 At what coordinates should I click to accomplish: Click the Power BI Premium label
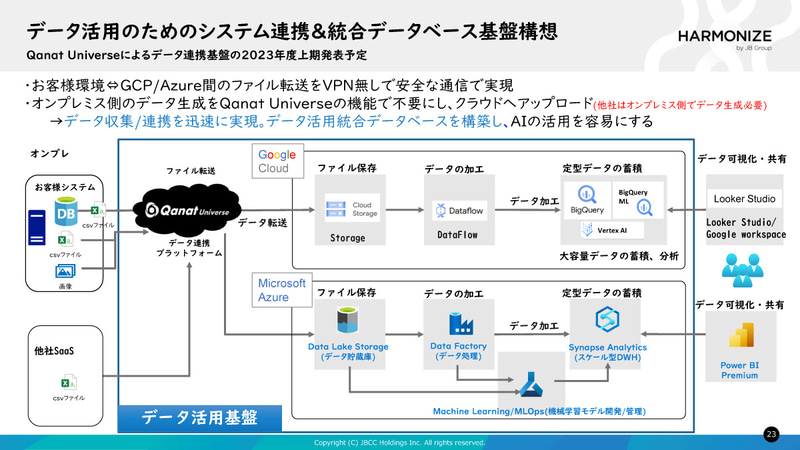click(739, 370)
